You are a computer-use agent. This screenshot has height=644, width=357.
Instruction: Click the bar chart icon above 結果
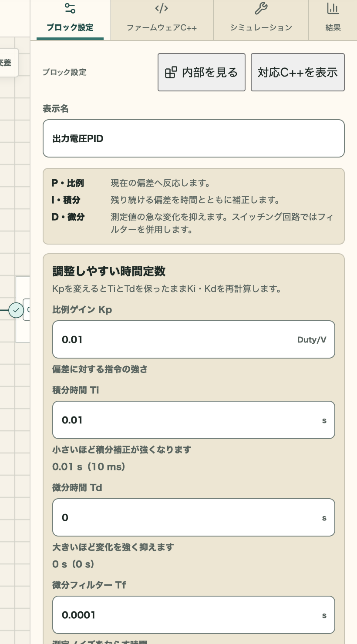point(333,8)
